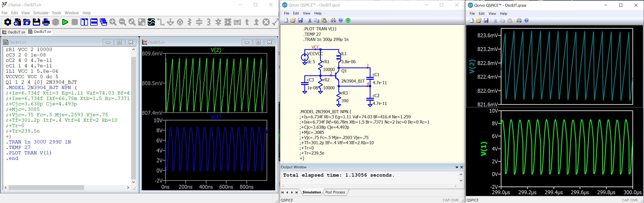Go to last tab in Output Window
The width and height of the screenshot is (644, 203).
point(297,192)
